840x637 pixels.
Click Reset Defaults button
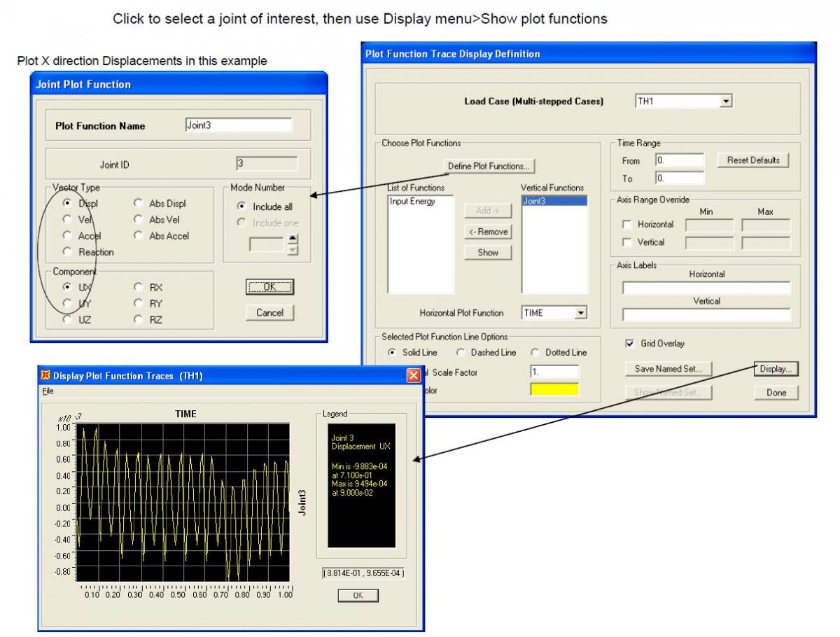pyautogui.click(x=752, y=160)
